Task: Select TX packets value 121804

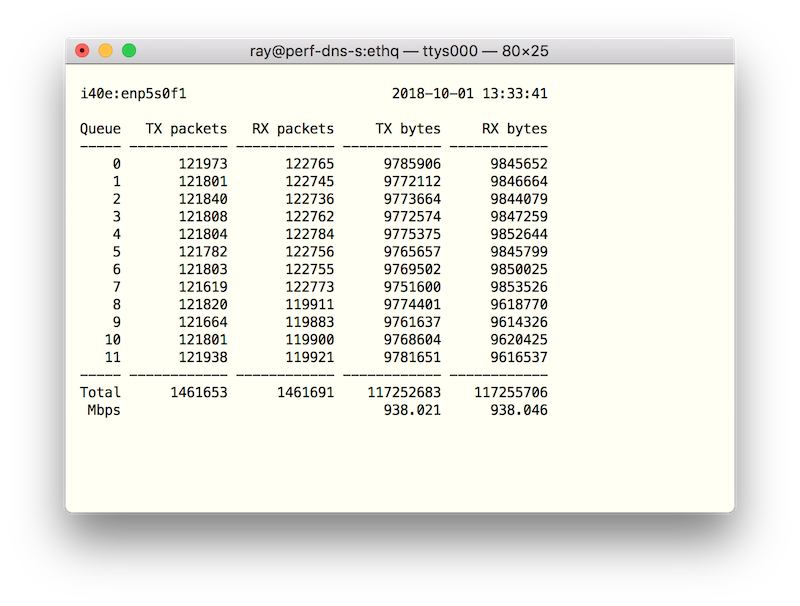Action: click(203, 234)
